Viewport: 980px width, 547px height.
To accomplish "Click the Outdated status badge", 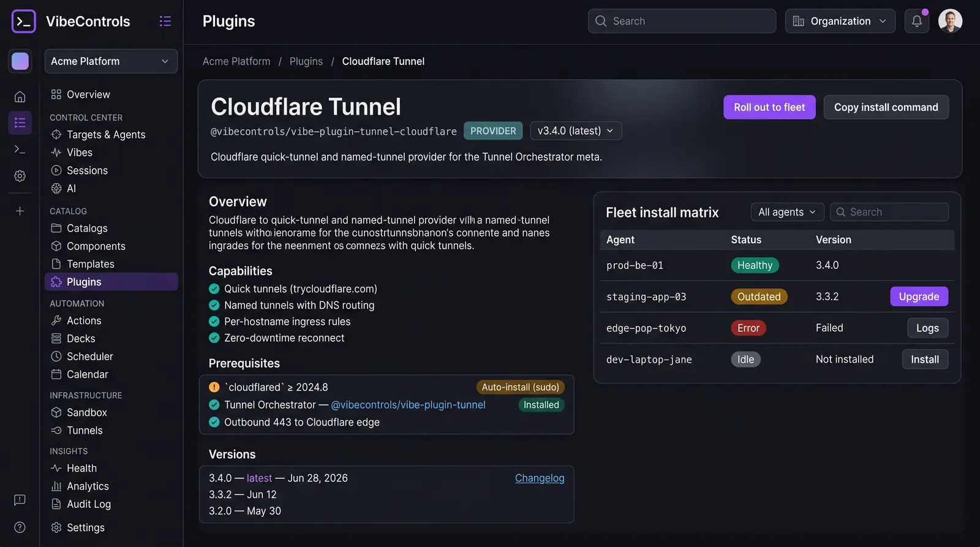I will click(x=759, y=296).
